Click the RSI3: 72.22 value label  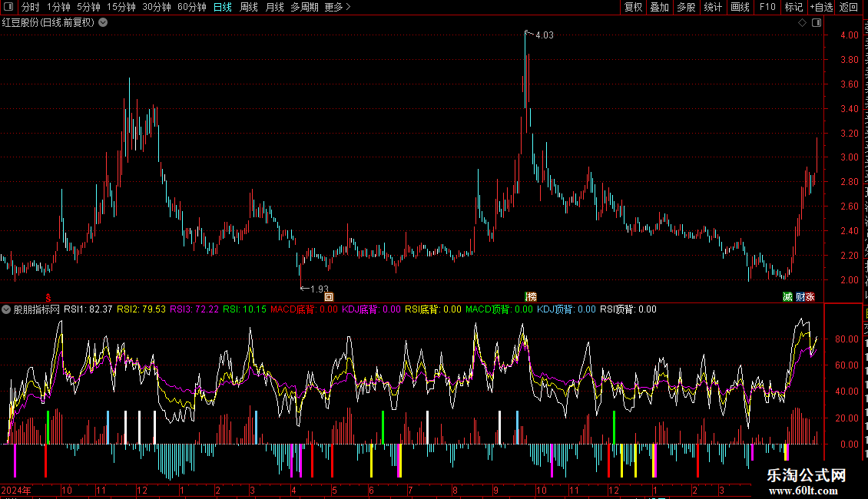click(194, 309)
